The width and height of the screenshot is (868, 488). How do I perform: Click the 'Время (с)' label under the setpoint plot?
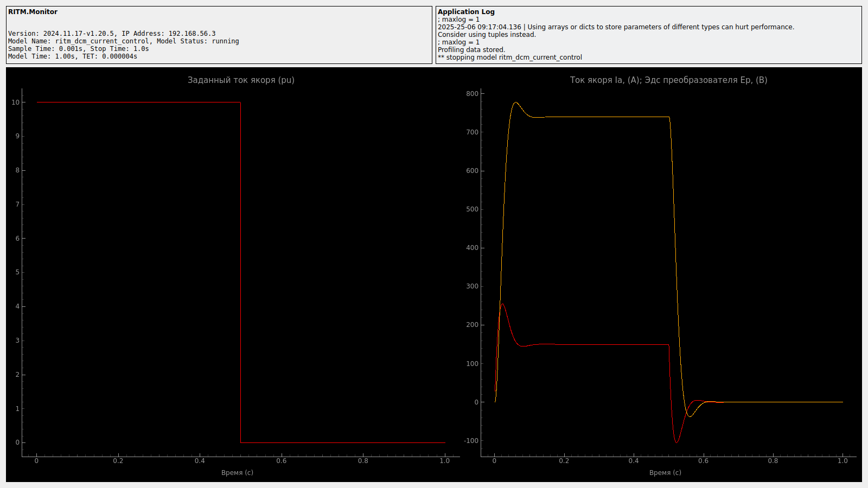coord(237,473)
